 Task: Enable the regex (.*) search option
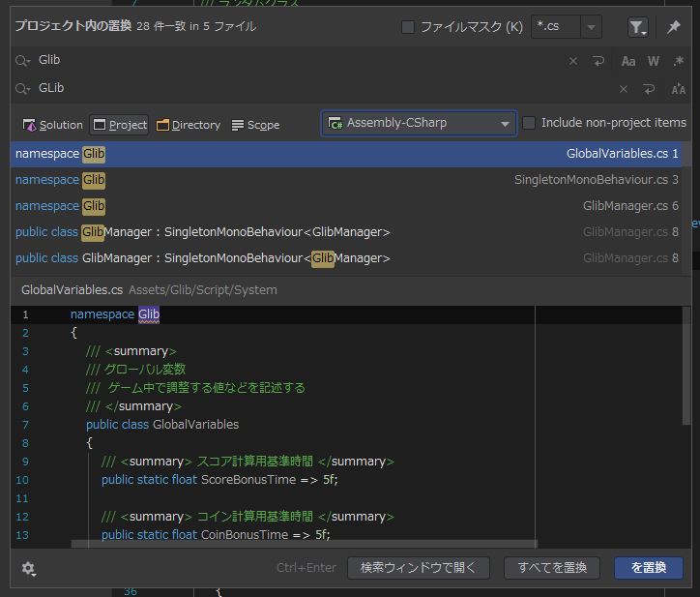point(679,61)
